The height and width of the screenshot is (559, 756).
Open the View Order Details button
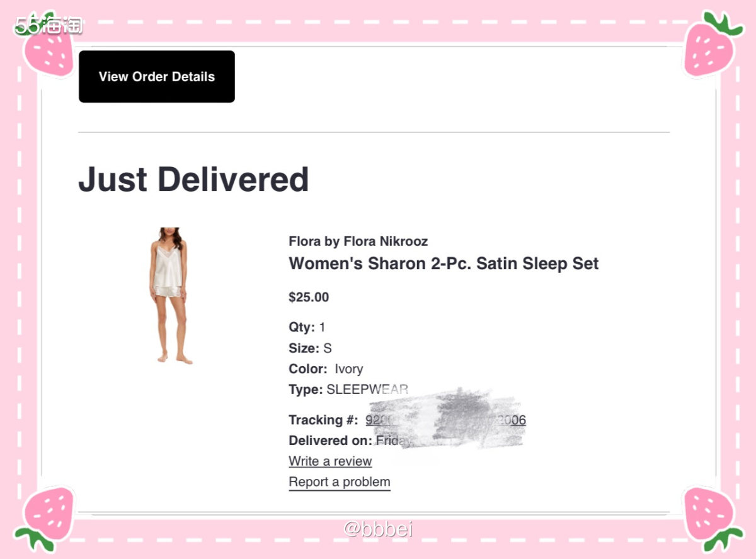157,76
